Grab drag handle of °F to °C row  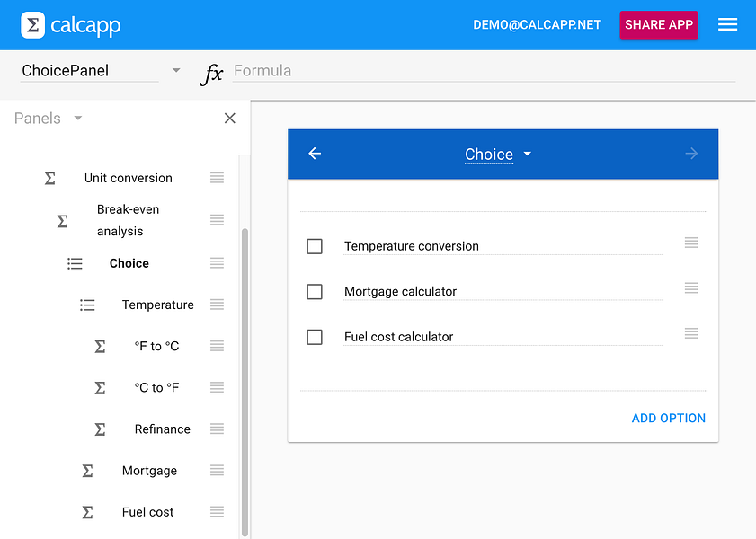(217, 345)
